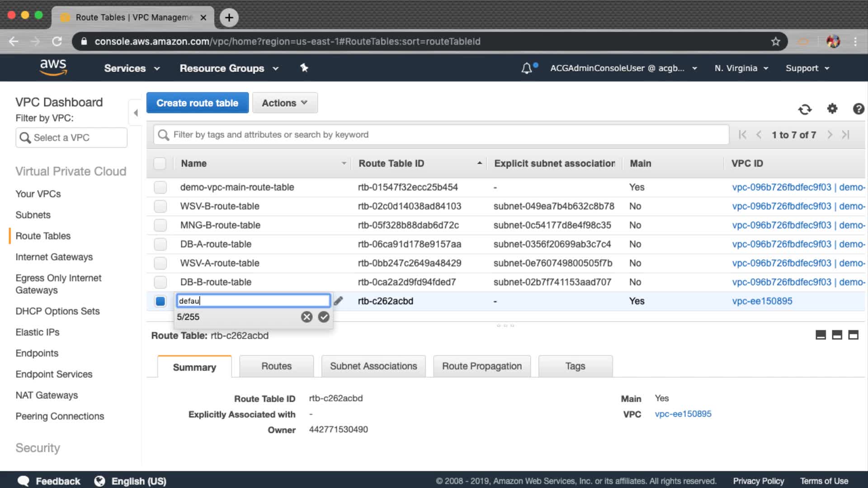Click the notifications bell icon
The image size is (868, 488).
click(x=526, y=68)
